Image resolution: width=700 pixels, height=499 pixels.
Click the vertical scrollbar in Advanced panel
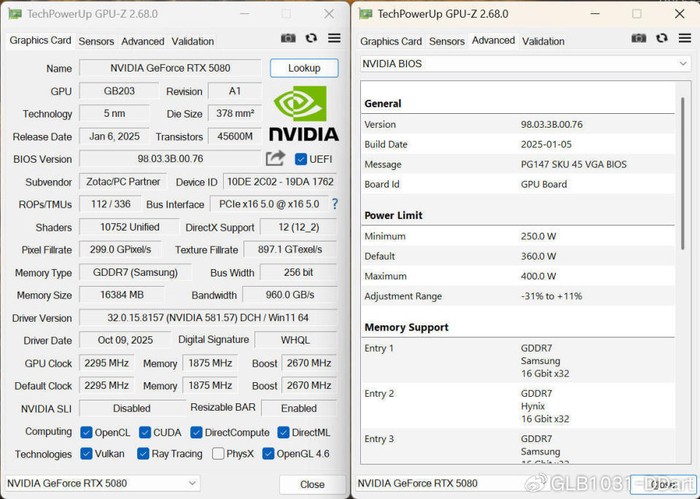click(x=682, y=173)
